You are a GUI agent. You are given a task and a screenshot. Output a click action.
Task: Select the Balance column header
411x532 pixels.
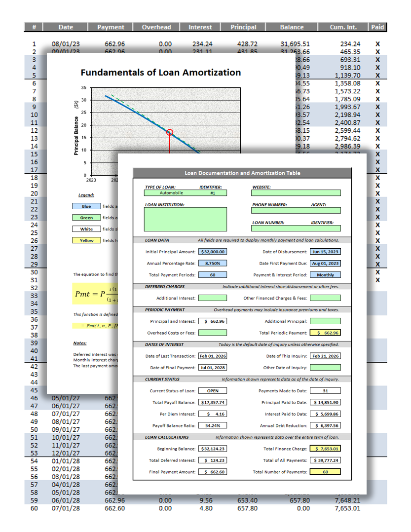pyautogui.click(x=292, y=27)
